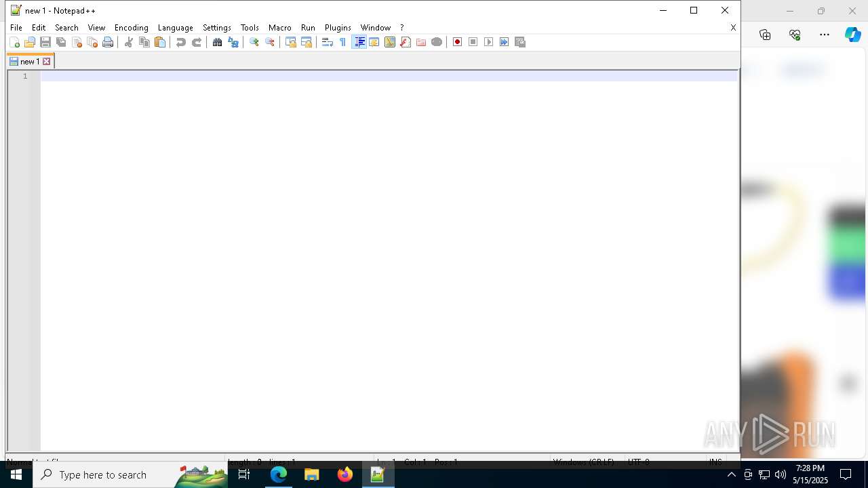Screen dimensions: 868x488
Task: Open the Edit menu
Action: tap(39, 28)
